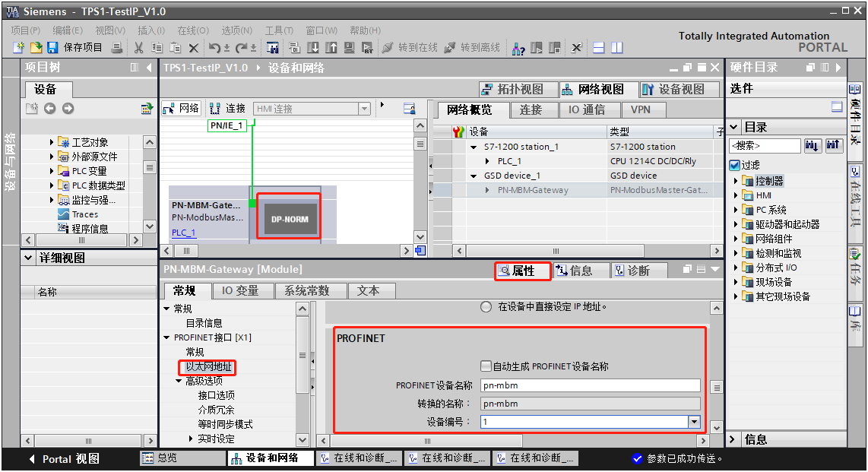Expand PLC_1 row in network overview

coord(487,162)
